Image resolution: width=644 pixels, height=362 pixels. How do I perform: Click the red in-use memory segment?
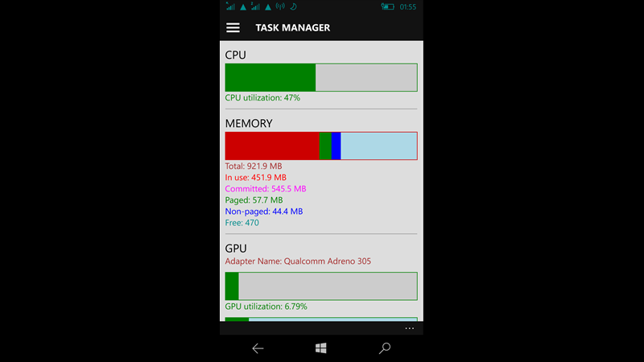pos(271,146)
